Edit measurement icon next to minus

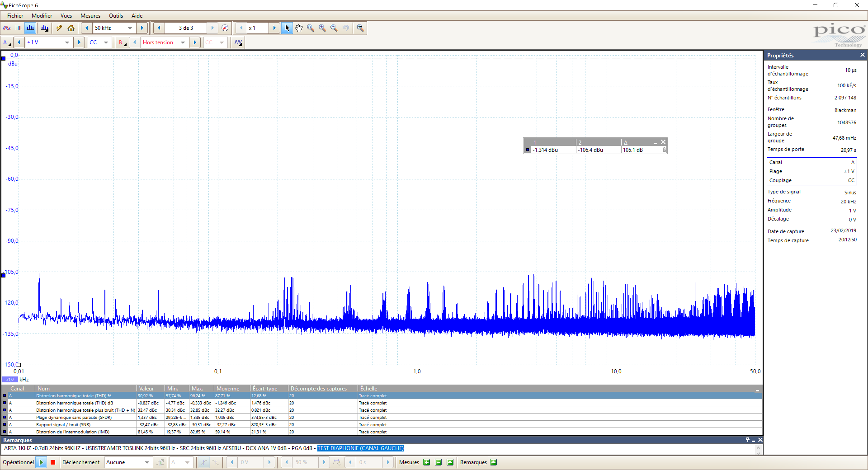450,462
